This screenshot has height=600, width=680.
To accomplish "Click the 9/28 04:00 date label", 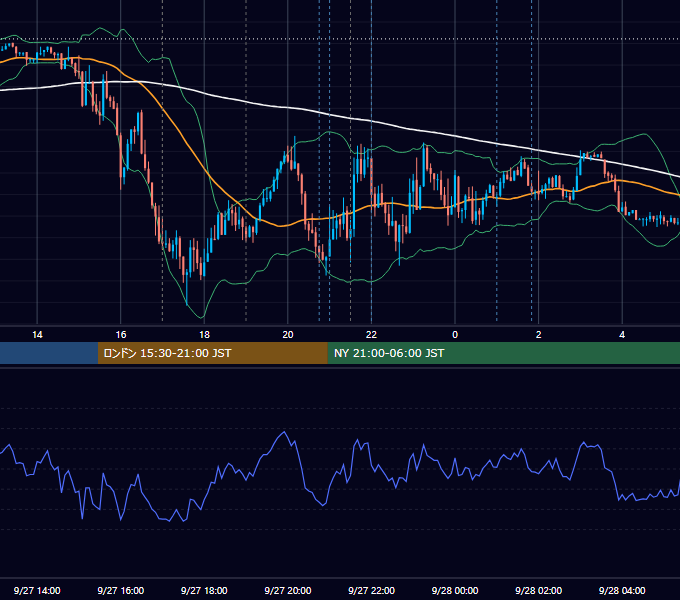I will point(622,590).
